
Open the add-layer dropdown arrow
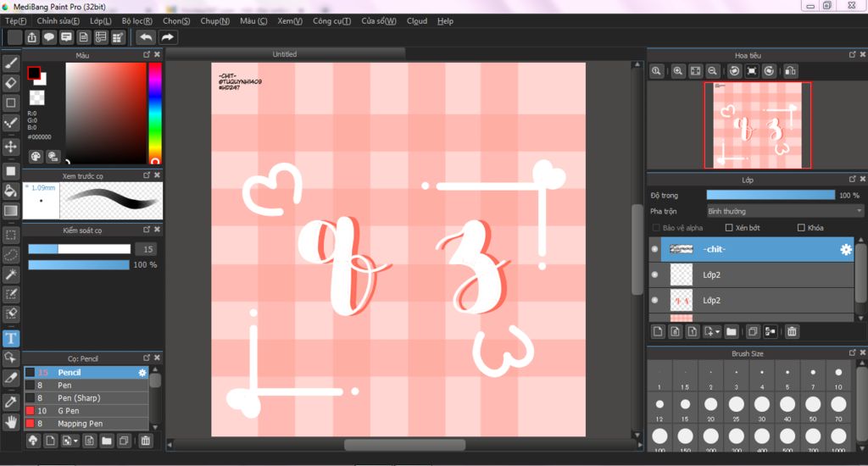coord(717,331)
